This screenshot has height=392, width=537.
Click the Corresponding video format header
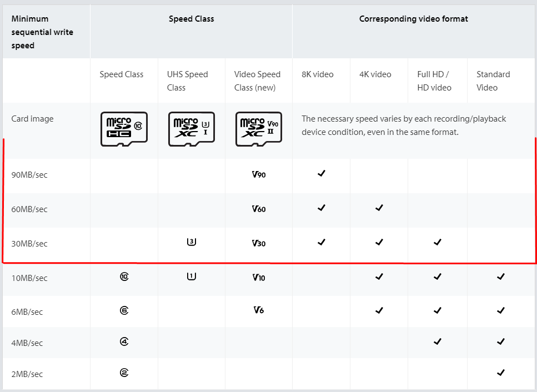tap(413, 19)
